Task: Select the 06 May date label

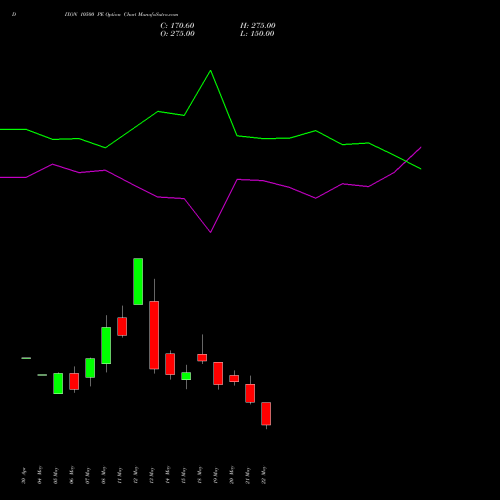Action: (x=72, y=475)
